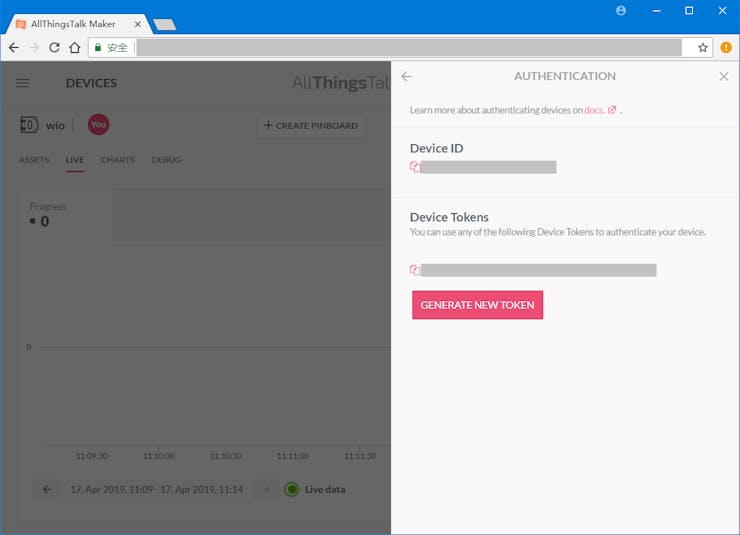
Task: Click the browser forward arrow
Action: [x=34, y=48]
